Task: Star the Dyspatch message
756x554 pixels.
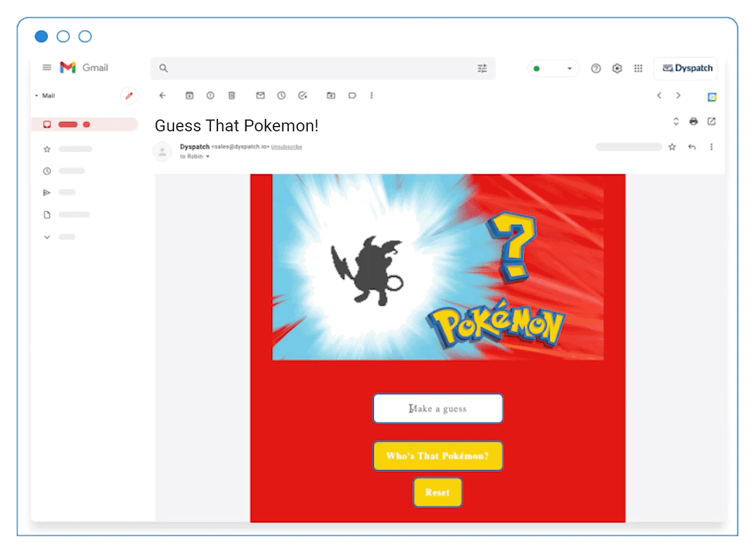Action: (x=672, y=147)
